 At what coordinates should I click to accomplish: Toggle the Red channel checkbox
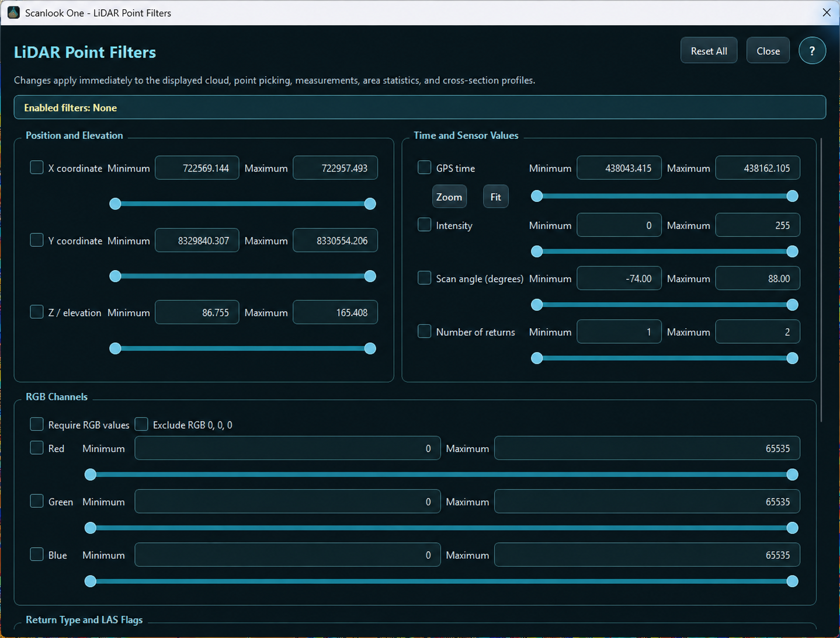pos(37,448)
